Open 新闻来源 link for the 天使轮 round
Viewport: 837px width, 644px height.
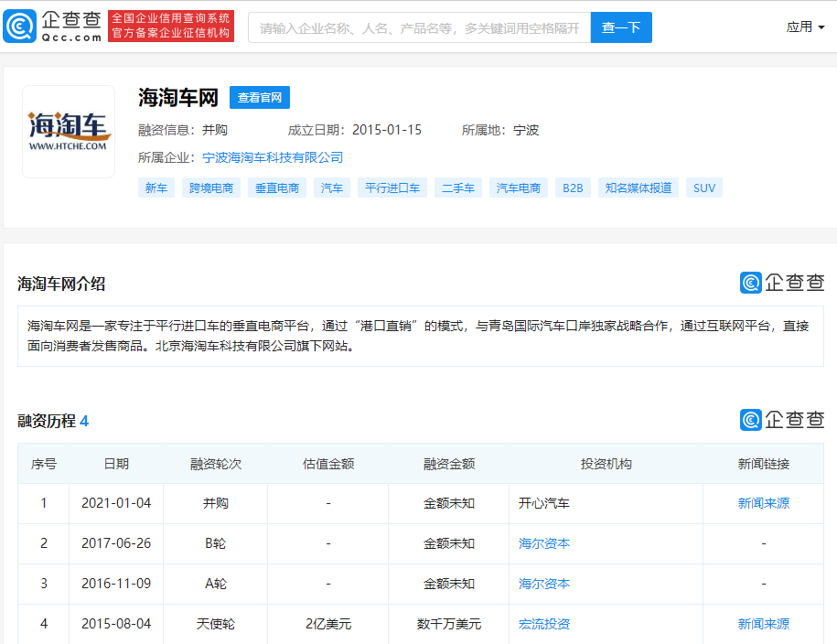[x=763, y=624]
